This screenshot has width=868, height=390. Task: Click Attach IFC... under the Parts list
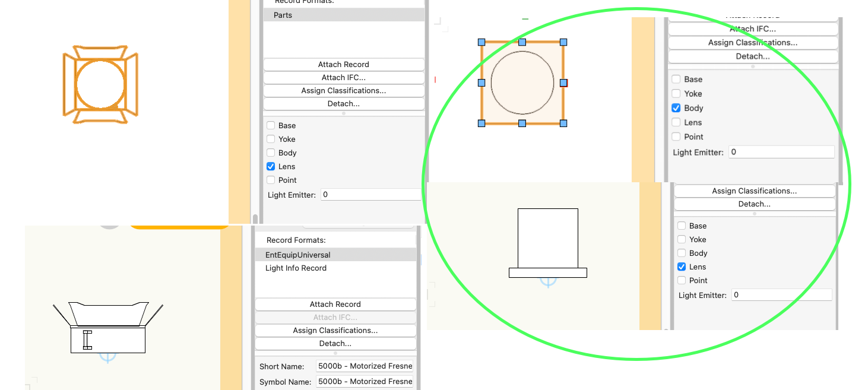(x=343, y=78)
